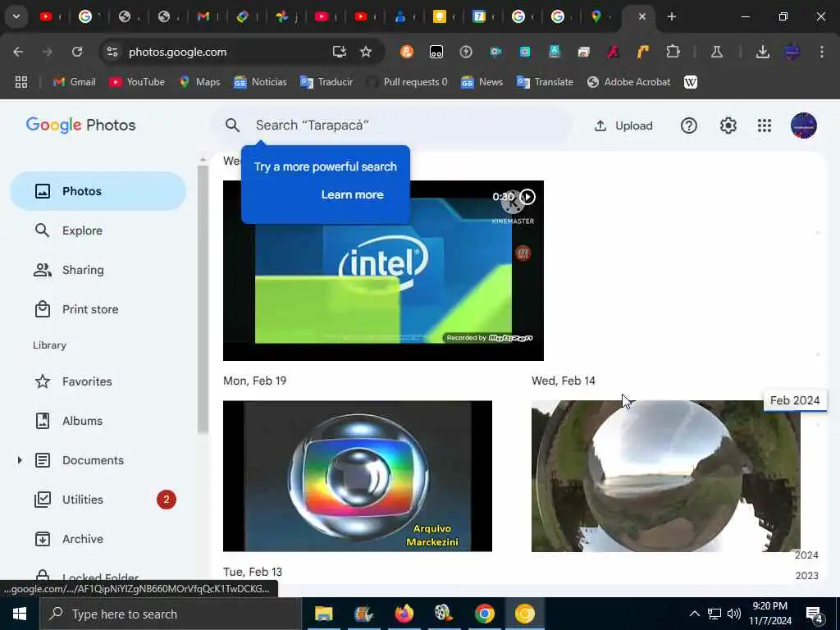840x630 pixels.
Task: Click Learn more in search tooltip
Action: click(352, 195)
